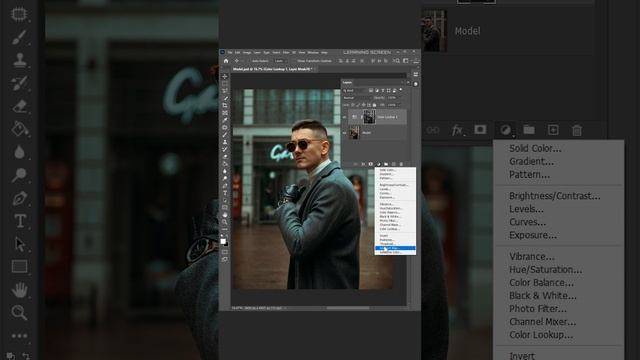
Task: Toggle the filter for type layers icon
Action: click(x=382, y=91)
